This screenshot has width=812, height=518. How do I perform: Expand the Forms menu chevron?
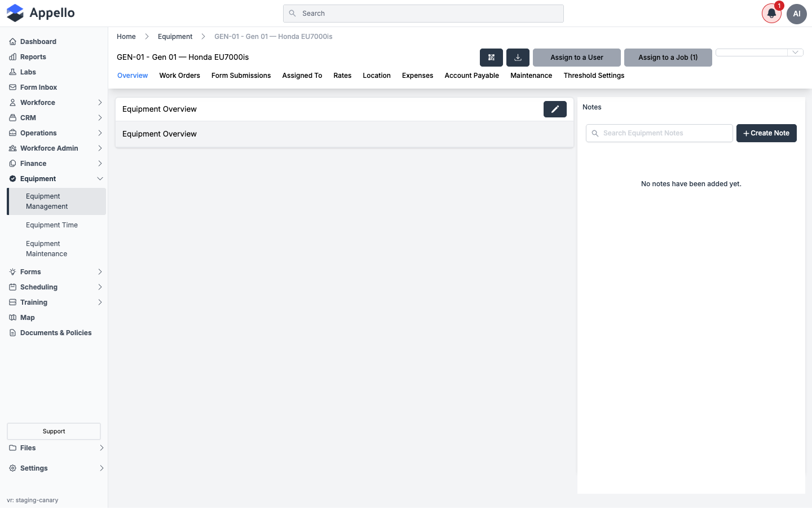click(100, 272)
